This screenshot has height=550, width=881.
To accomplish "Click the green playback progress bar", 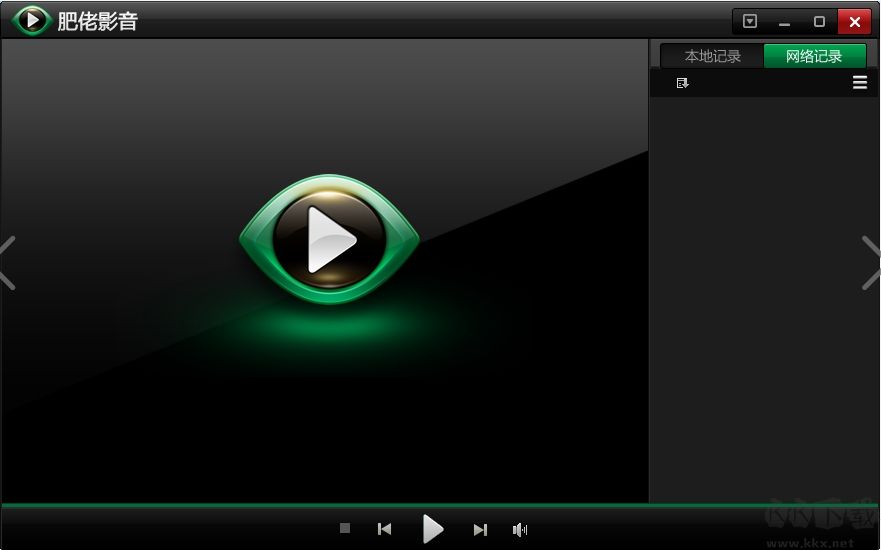I will tap(440, 506).
